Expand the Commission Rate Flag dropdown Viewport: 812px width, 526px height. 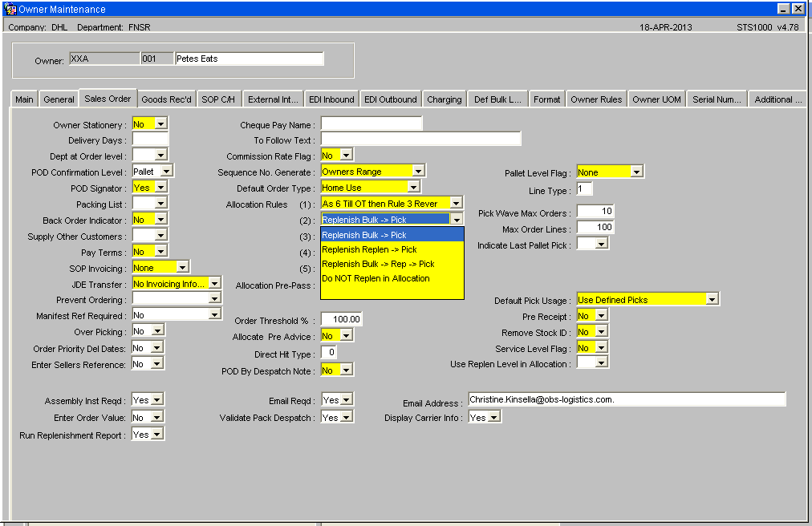pos(346,155)
